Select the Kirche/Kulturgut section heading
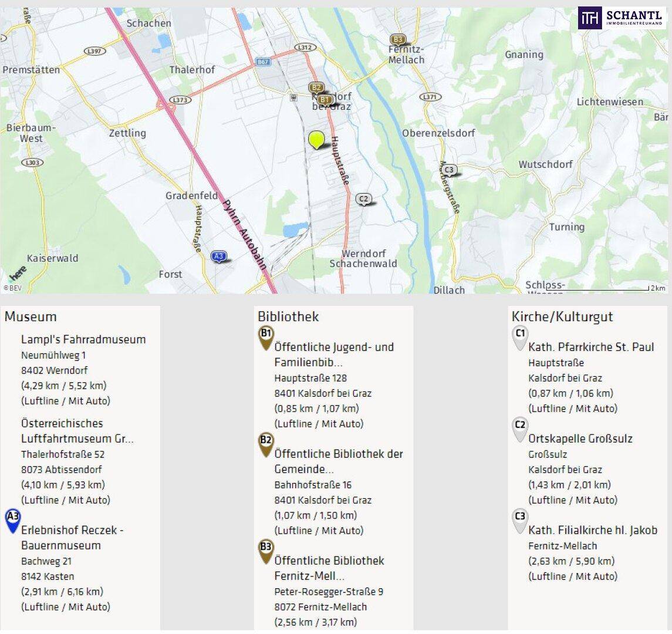Screen dimensions: 672x634 (562, 317)
